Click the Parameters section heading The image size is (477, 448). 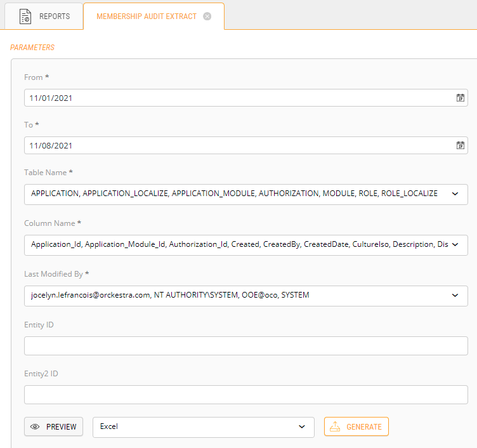[32, 48]
